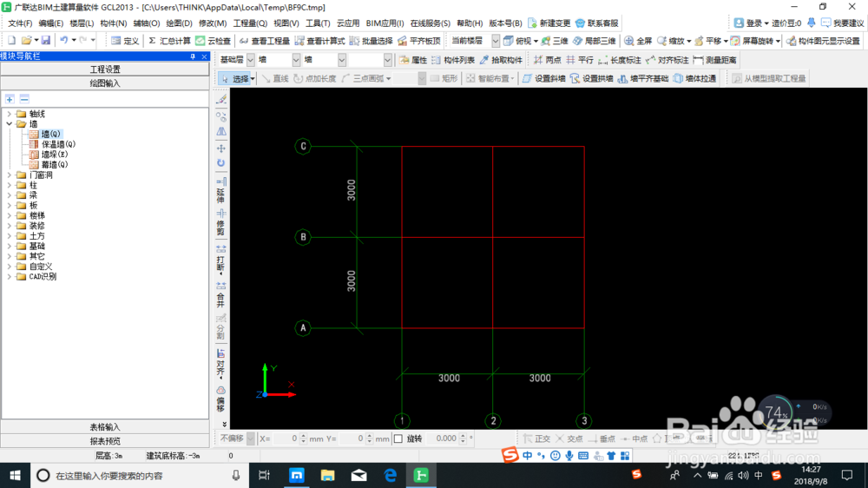
Task: Select 保温墙(Q) in the tree
Action: coord(58,144)
